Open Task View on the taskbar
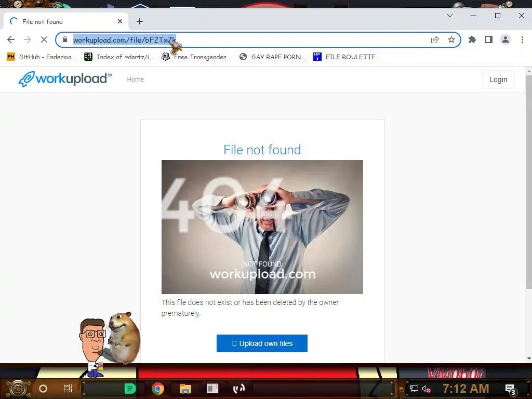 pyautogui.click(x=68, y=389)
